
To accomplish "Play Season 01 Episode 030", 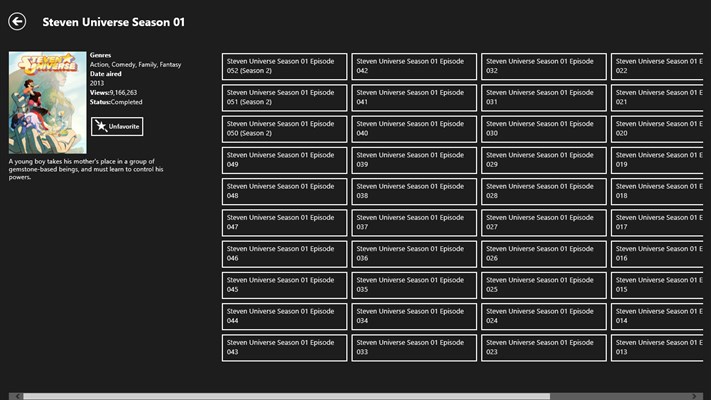I will pyautogui.click(x=544, y=129).
